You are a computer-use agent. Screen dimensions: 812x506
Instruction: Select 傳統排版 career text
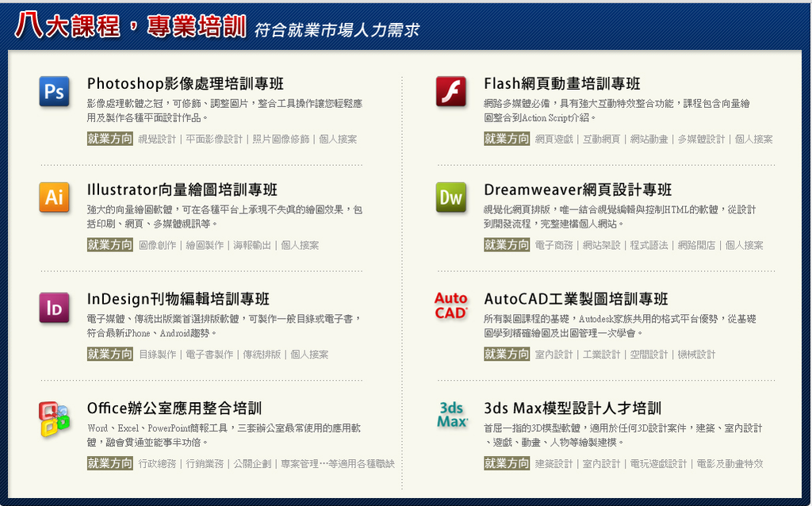pyautogui.click(x=262, y=355)
